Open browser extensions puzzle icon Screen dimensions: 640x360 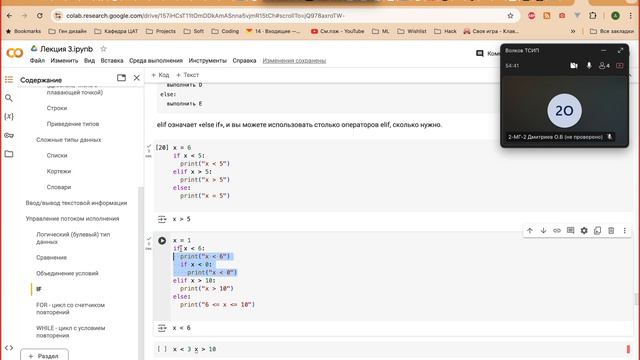(x=593, y=16)
